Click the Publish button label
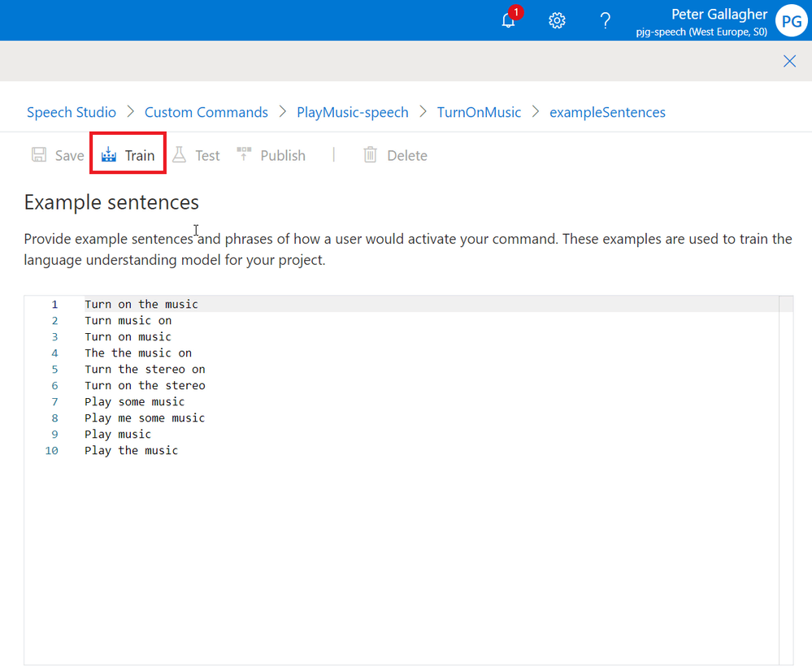 click(283, 155)
